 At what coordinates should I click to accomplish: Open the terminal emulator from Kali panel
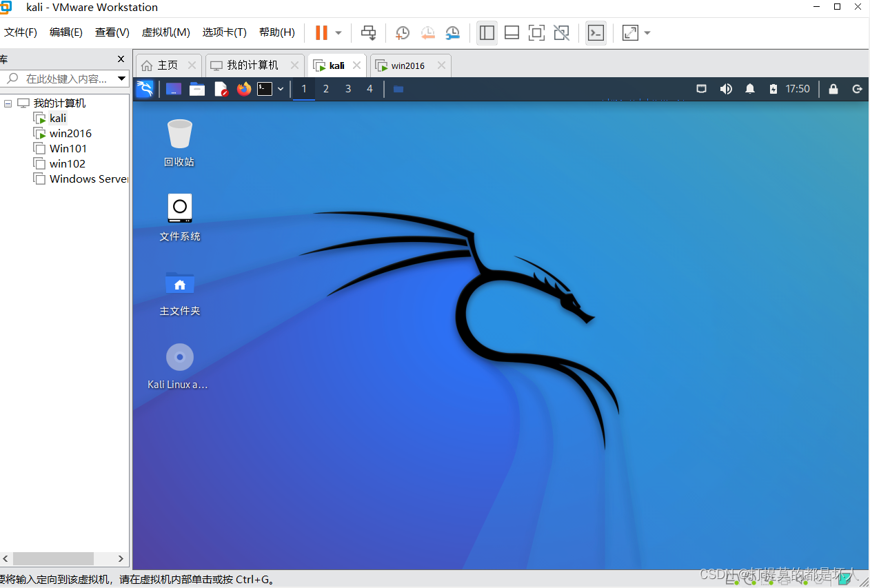265,89
